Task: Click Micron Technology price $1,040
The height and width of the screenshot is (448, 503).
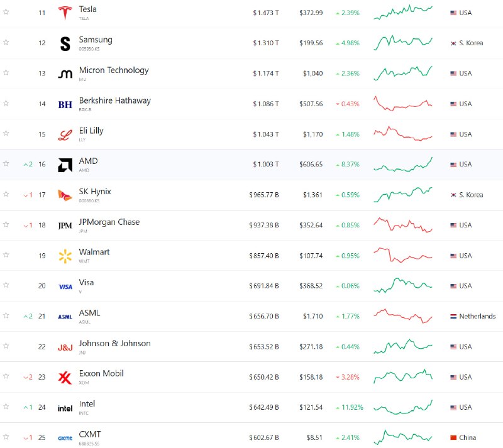Action: pyautogui.click(x=312, y=74)
